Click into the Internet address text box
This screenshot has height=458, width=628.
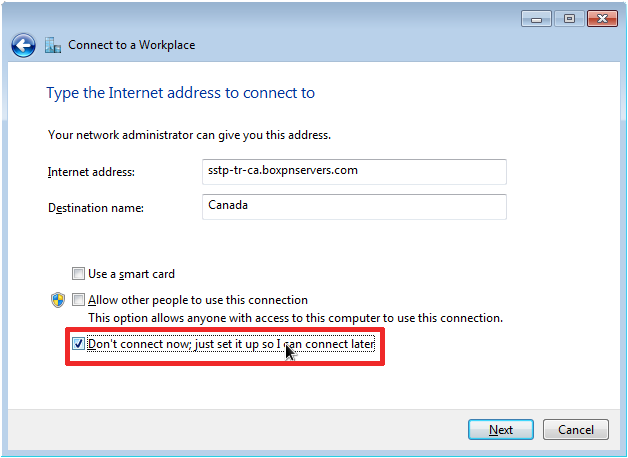(x=354, y=172)
